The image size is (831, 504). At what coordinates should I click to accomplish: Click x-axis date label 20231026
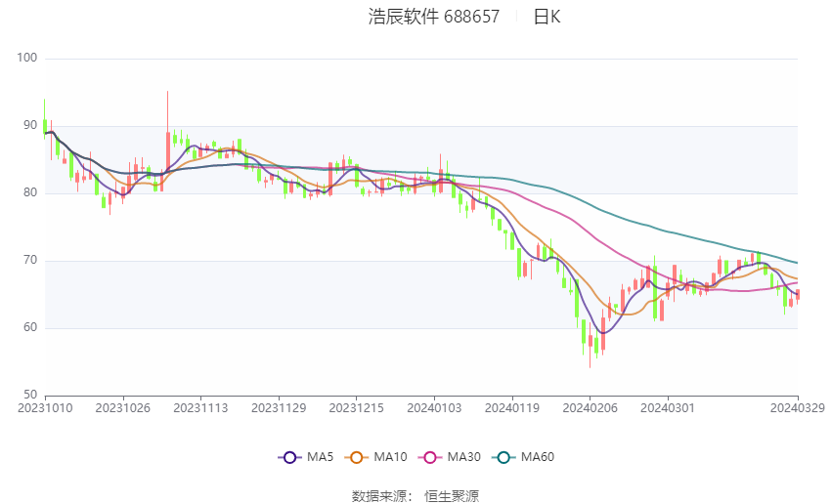(x=123, y=408)
